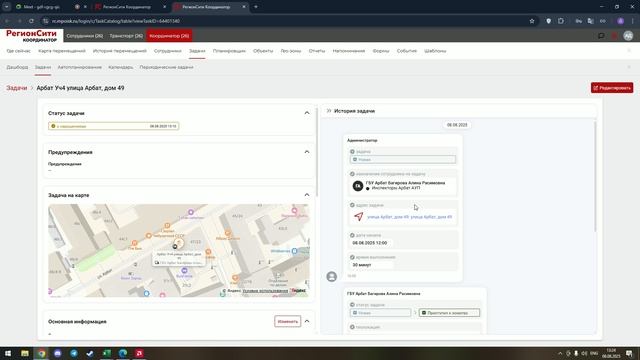Open new browser tab with plus button
Image resolution: width=640 pixels, height=360 pixels.
click(x=256, y=7)
